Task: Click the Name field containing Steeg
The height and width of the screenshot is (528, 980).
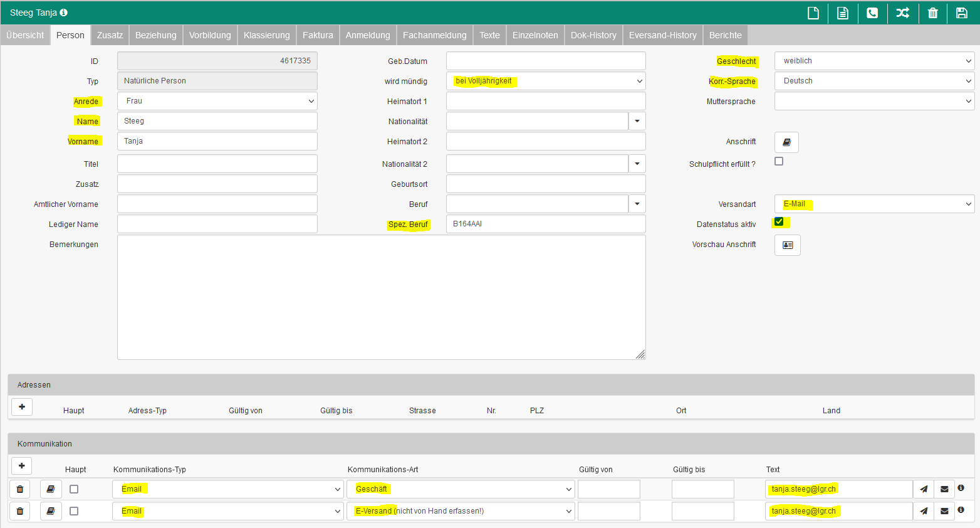Action: [x=217, y=121]
